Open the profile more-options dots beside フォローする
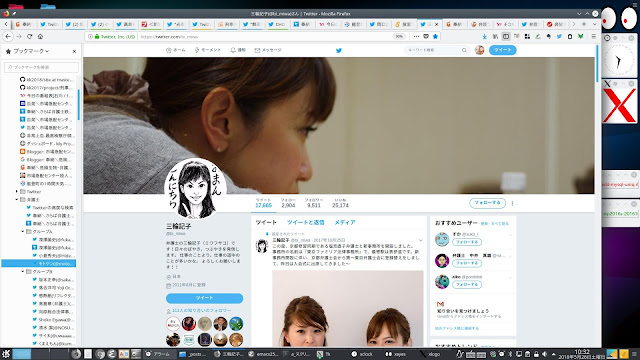This screenshot has width=640, height=360. (512, 203)
